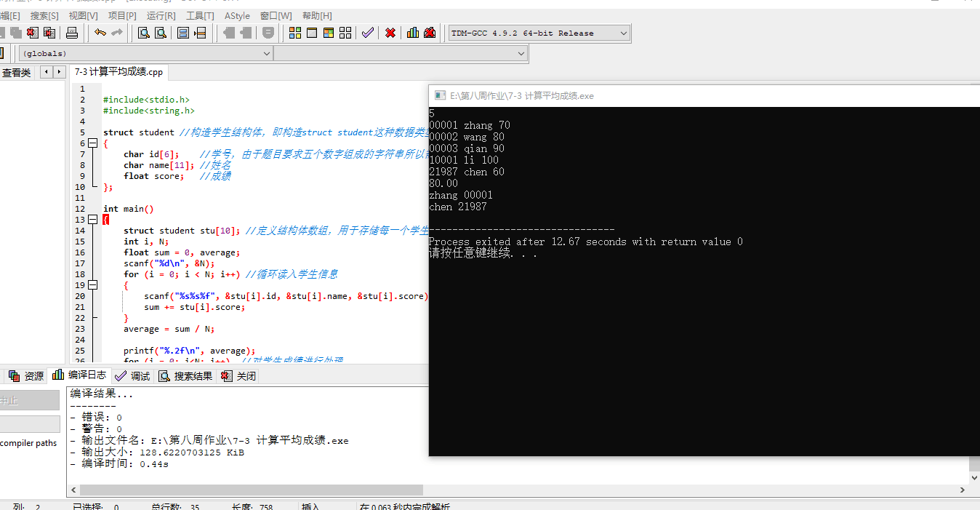
Task: Open the 运行[R] menu
Action: pyautogui.click(x=161, y=15)
